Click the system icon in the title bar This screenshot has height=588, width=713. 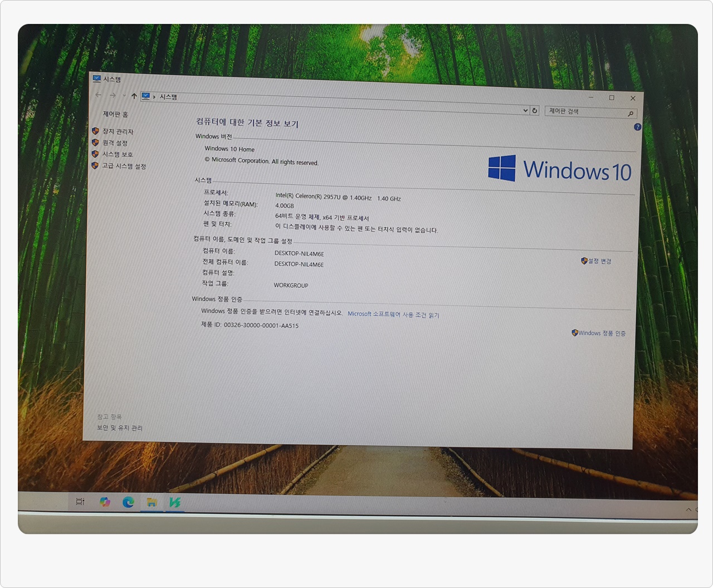97,79
